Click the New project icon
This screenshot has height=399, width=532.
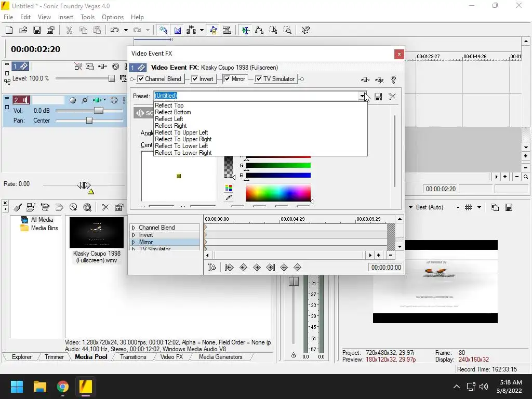(x=9, y=30)
